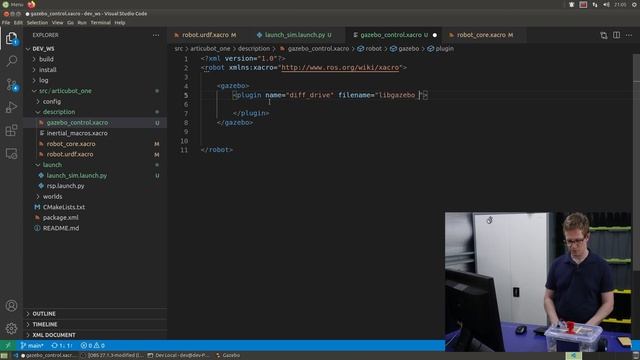Open the Selection menu
Screen dimensions: 640x360
[37, 23]
